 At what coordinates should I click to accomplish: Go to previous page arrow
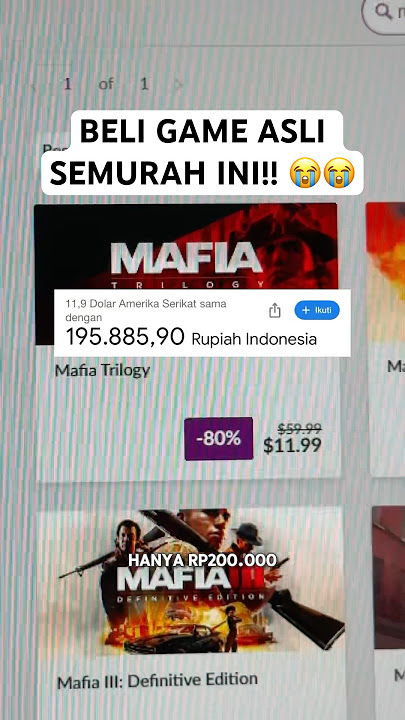[34, 85]
